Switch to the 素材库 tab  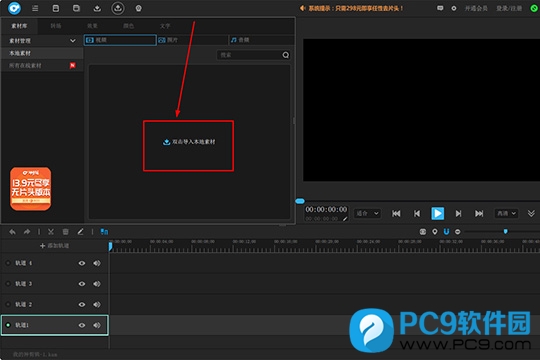(x=19, y=26)
